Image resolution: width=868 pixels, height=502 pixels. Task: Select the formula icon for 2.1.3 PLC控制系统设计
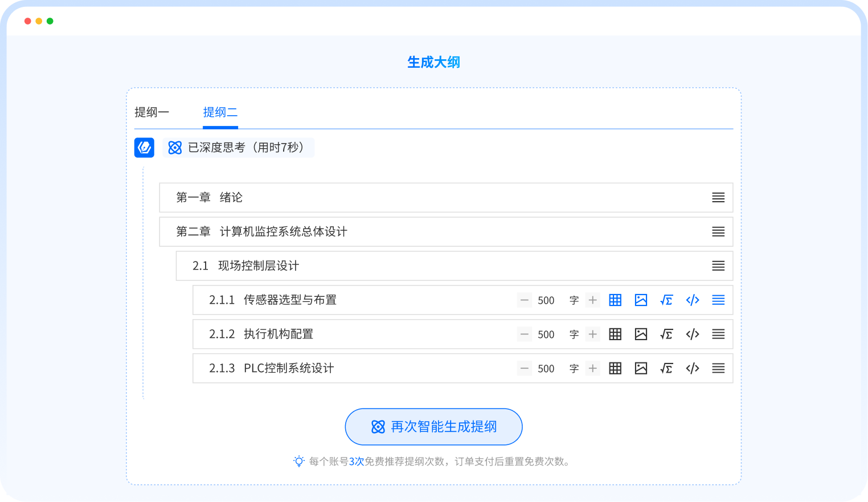(666, 368)
